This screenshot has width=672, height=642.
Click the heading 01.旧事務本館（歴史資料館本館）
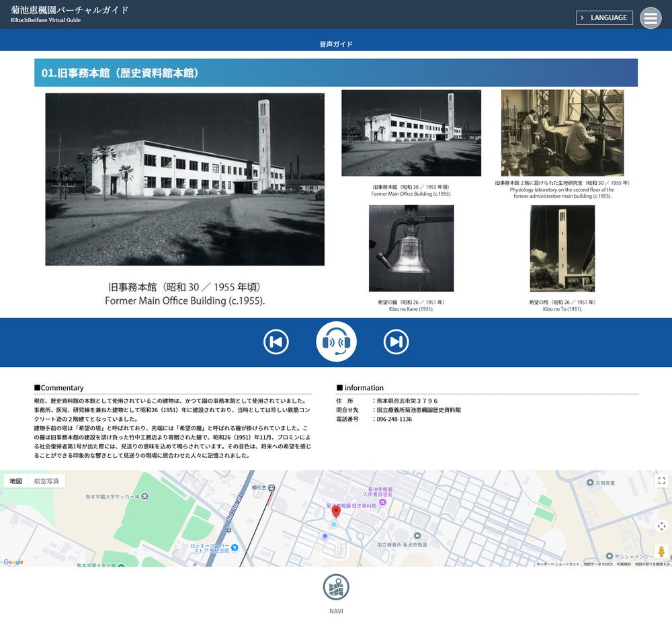(x=120, y=73)
